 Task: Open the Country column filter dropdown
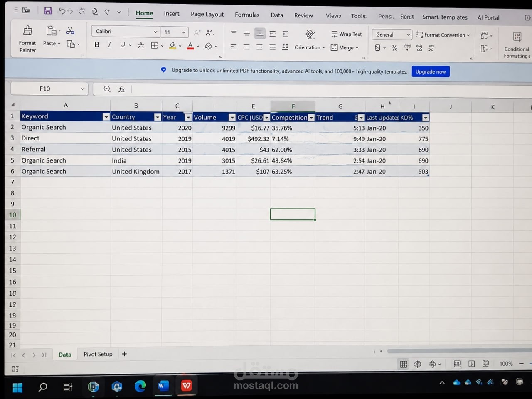coord(158,117)
